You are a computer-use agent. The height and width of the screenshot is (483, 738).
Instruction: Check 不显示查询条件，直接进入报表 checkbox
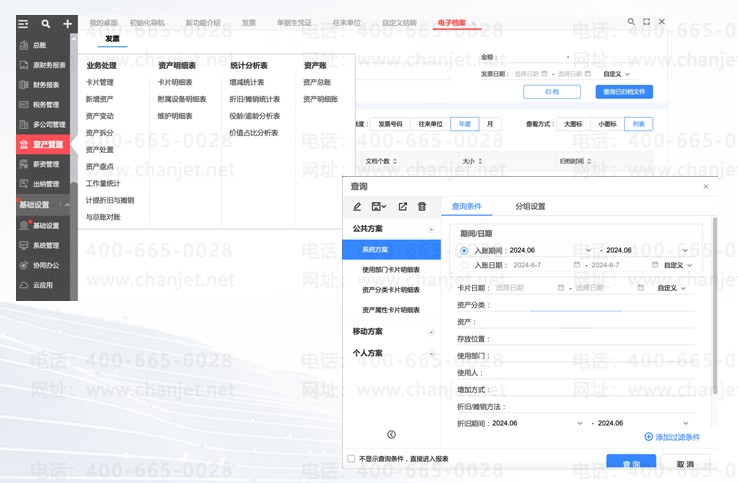click(x=351, y=459)
